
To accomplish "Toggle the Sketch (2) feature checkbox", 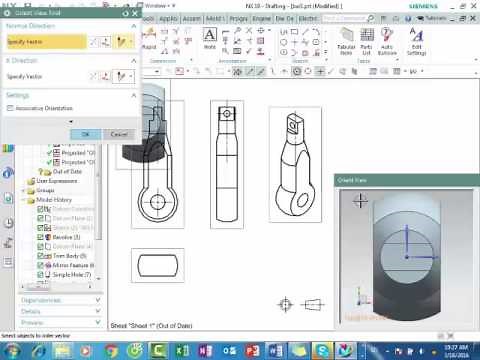I will coord(40,228).
